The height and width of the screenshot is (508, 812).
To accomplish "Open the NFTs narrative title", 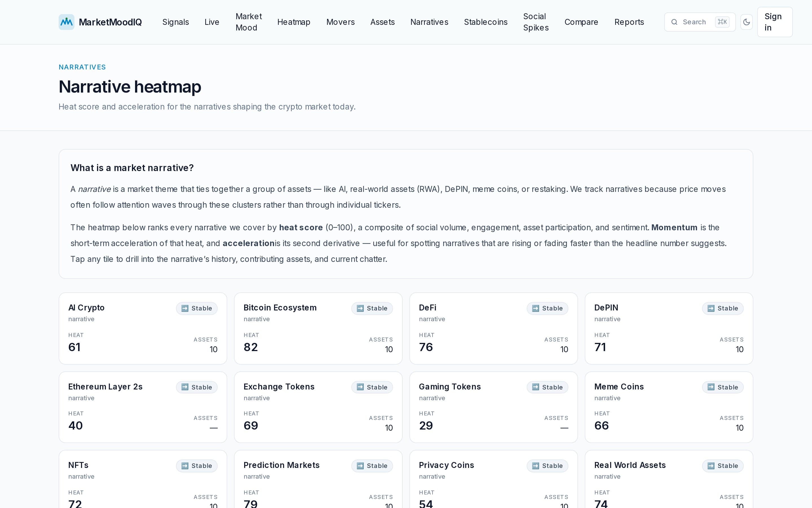I will [78, 465].
